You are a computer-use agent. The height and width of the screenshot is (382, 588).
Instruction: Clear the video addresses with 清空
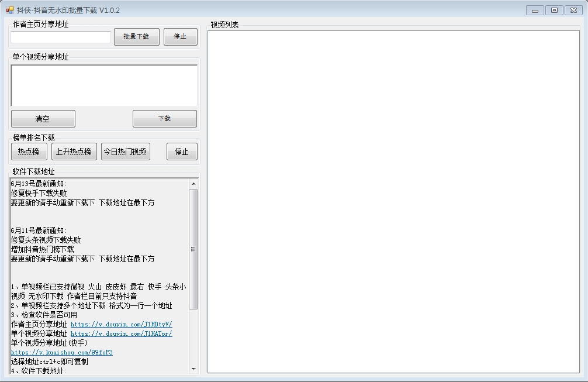43,119
